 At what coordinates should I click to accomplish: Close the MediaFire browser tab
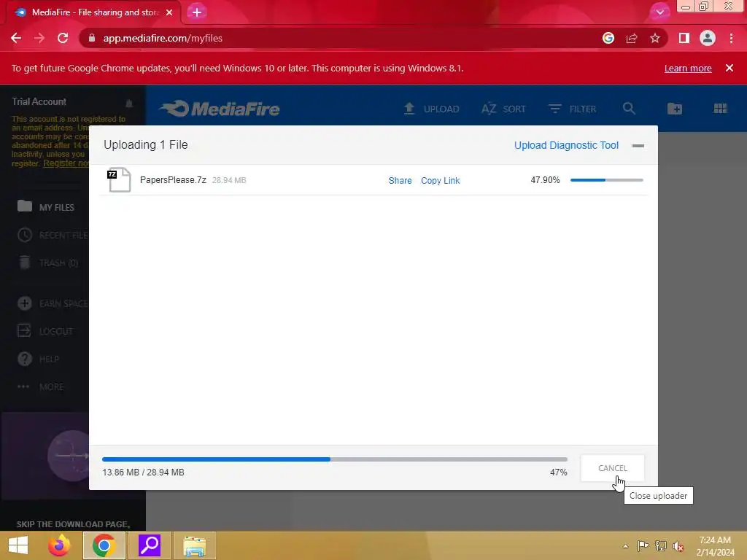point(169,12)
